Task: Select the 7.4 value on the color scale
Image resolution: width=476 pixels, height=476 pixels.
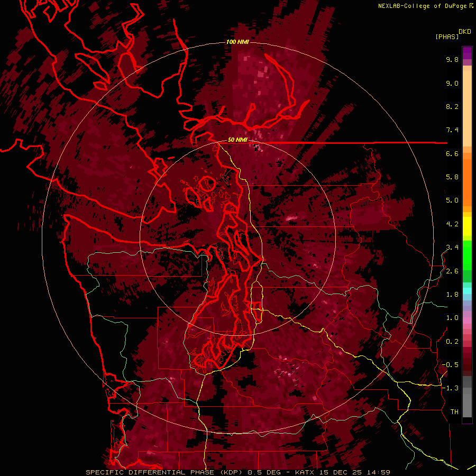Action: tap(452, 130)
